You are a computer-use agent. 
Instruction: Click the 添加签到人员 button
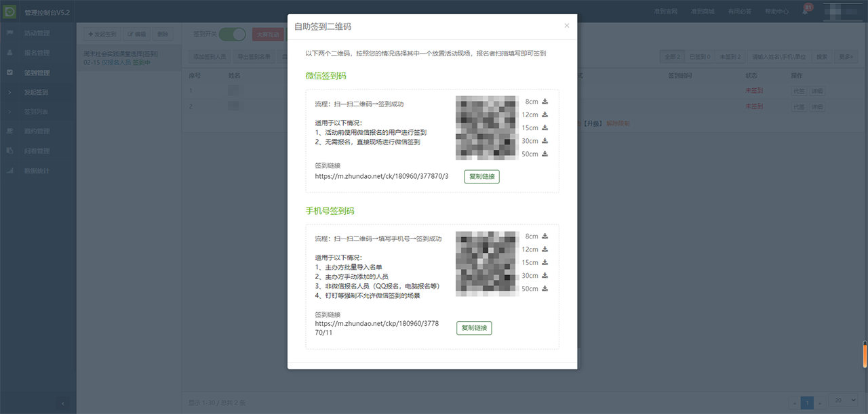click(x=210, y=57)
